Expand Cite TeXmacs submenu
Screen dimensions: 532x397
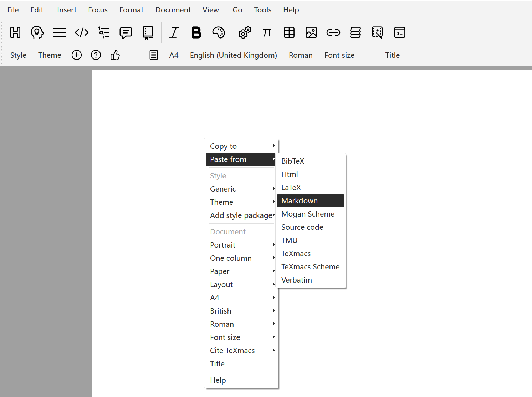click(x=241, y=350)
